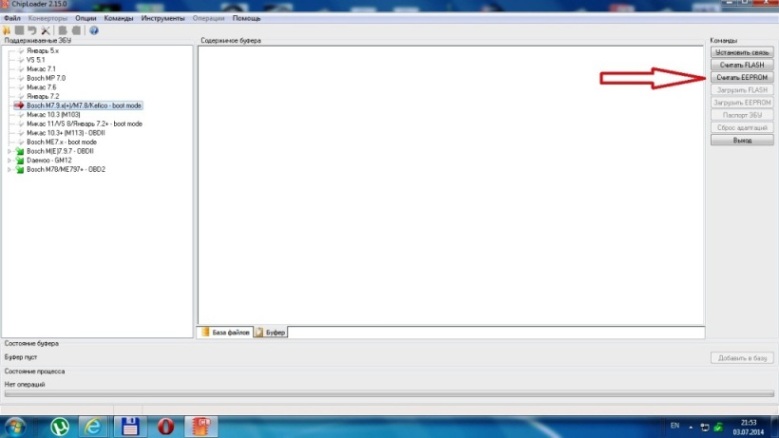Open the Файл menu

coord(12,18)
